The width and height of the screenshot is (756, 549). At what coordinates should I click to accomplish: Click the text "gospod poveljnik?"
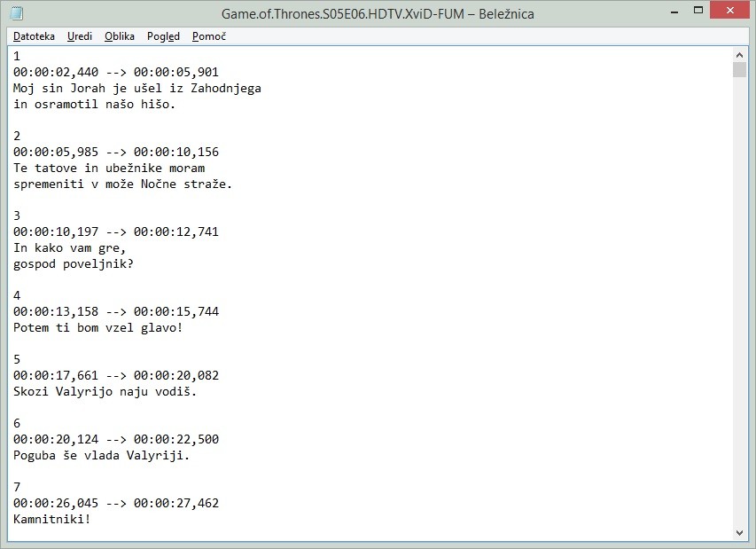point(71,263)
